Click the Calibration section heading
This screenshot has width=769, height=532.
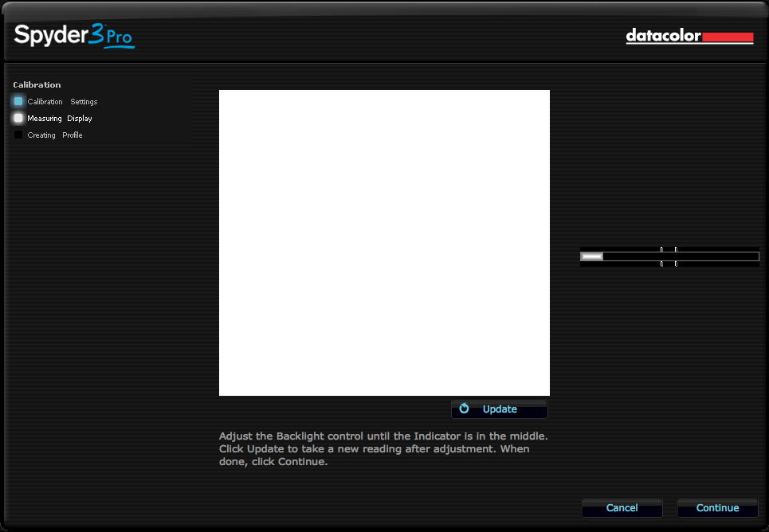pyautogui.click(x=37, y=84)
